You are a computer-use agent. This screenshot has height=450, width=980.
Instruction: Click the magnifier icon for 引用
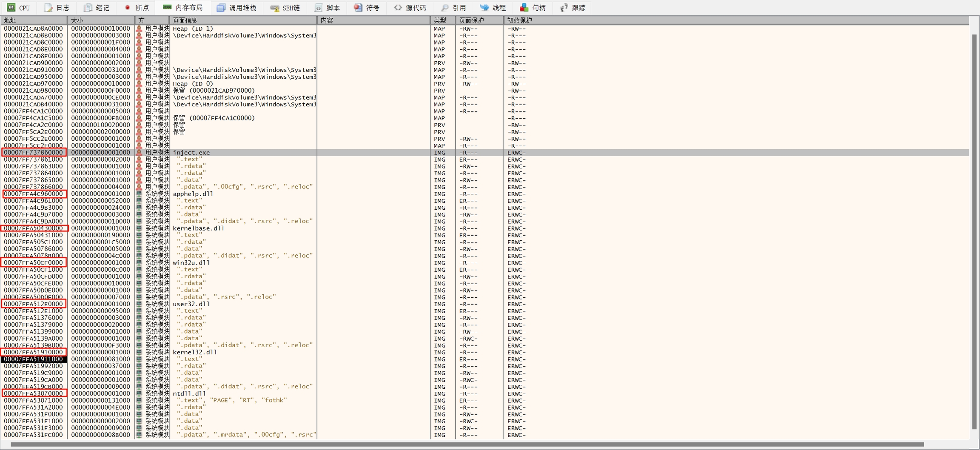[444, 8]
